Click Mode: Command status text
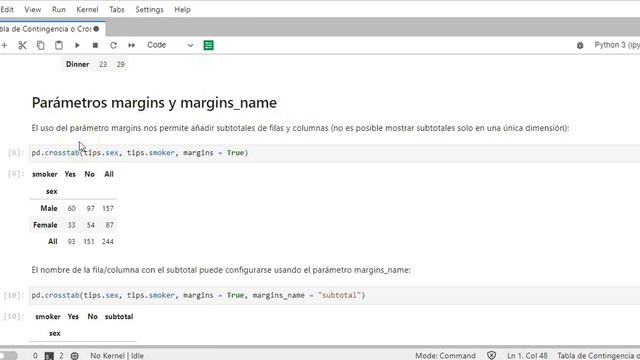Viewport: 640px width, 360px height. 445,356
